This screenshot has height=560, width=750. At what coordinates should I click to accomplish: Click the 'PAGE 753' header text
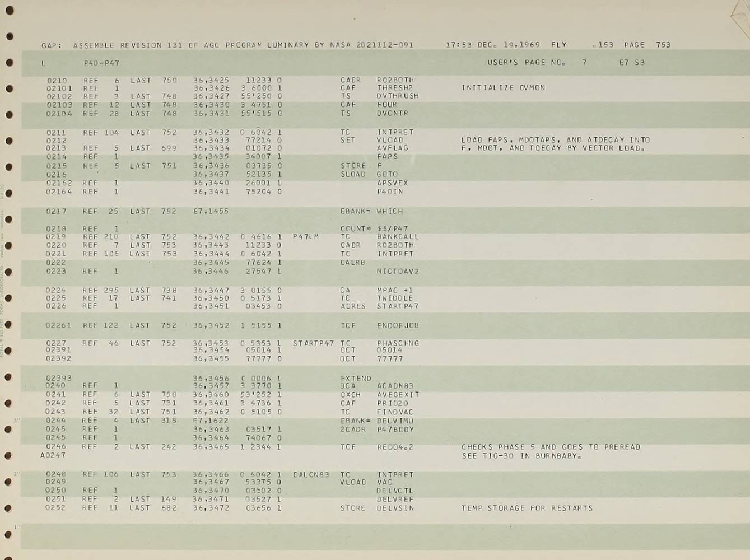point(647,45)
